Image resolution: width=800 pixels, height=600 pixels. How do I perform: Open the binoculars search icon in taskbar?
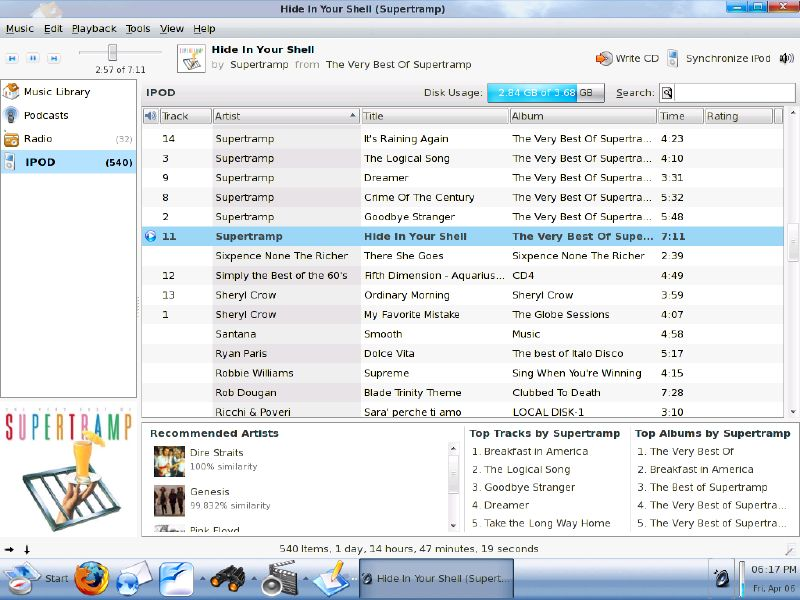click(x=227, y=579)
